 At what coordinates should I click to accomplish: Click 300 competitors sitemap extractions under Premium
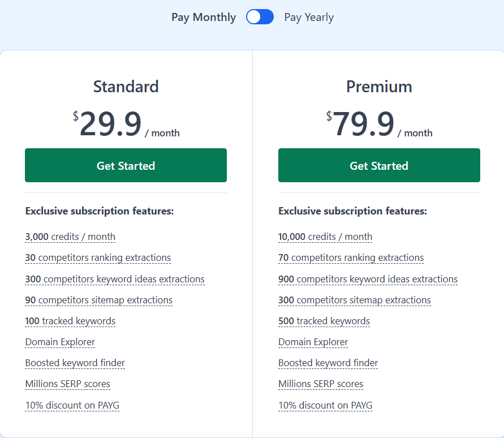(x=355, y=300)
